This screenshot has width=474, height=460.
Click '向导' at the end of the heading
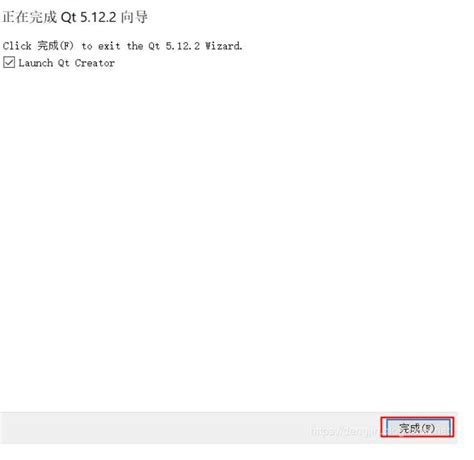(x=134, y=17)
